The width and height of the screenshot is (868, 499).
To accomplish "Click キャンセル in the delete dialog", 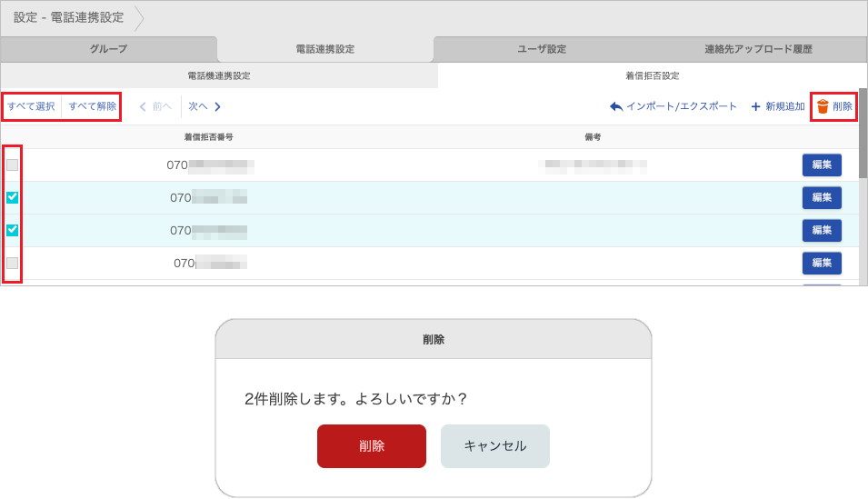I will coord(494,446).
